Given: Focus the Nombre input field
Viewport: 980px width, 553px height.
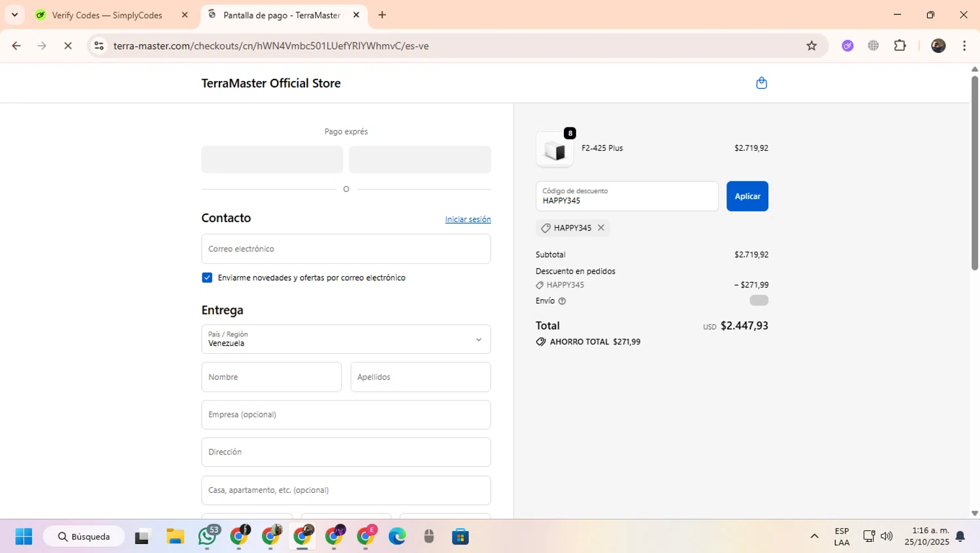Looking at the screenshot, I should pos(271,377).
